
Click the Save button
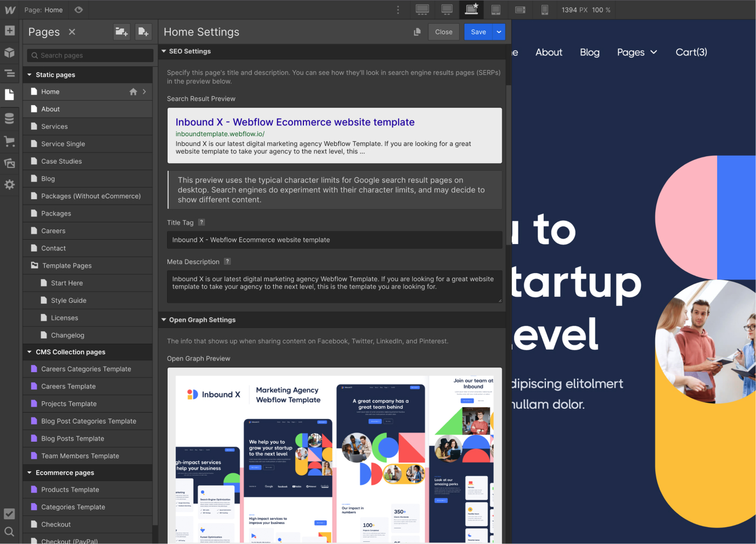click(x=478, y=32)
